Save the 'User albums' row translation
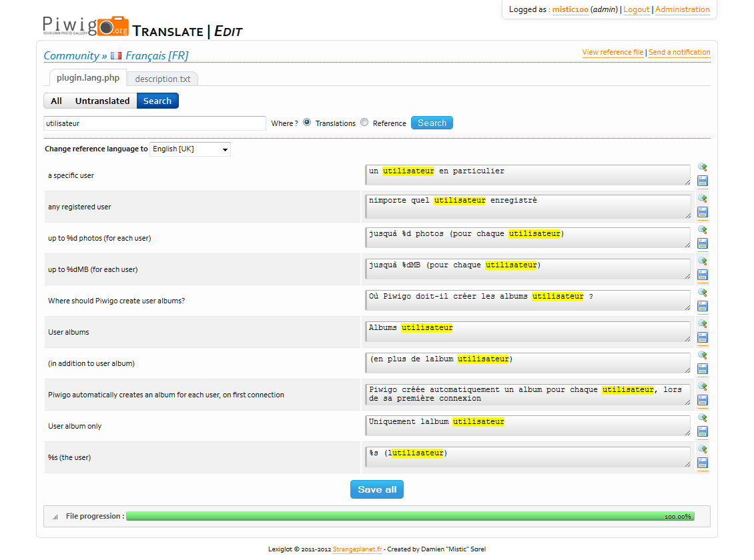 pyautogui.click(x=702, y=337)
